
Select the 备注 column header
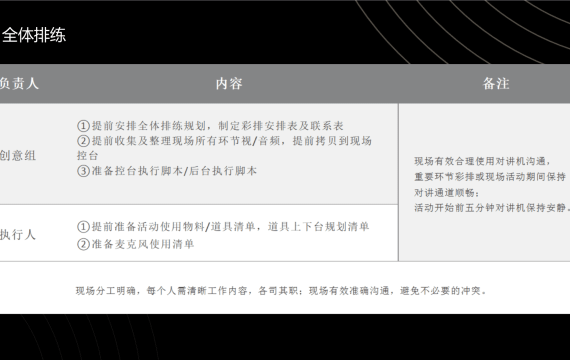[496, 84]
